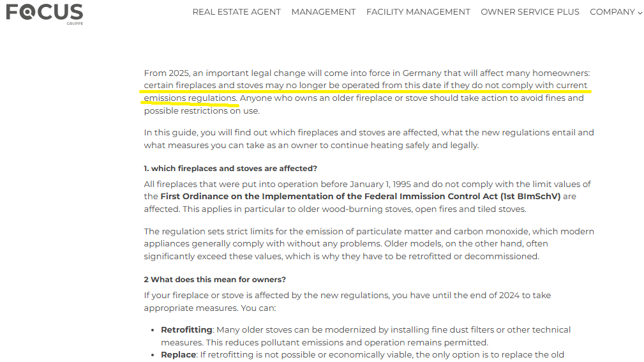The width and height of the screenshot is (644, 362).
Task: Click the highlighted sentence starting 'certain fireplaces and stoves'
Action: click(x=366, y=92)
